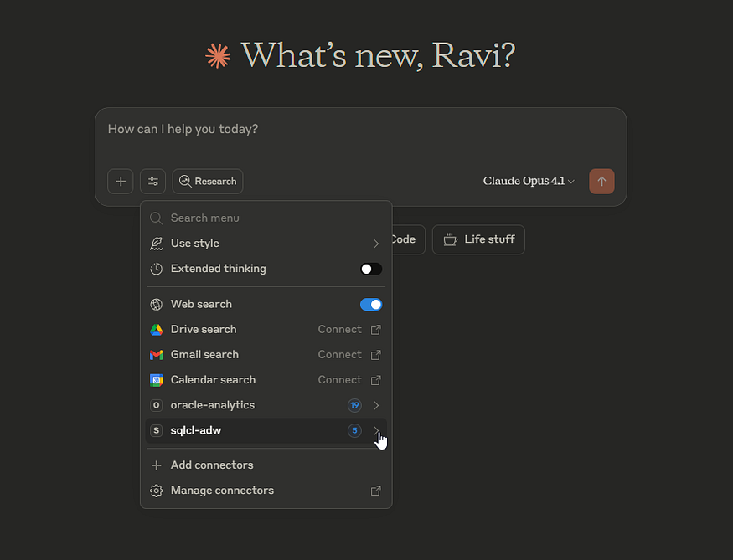This screenshot has width=733, height=560.
Task: Click the coffee cup icon on Life stuff
Action: 450,239
